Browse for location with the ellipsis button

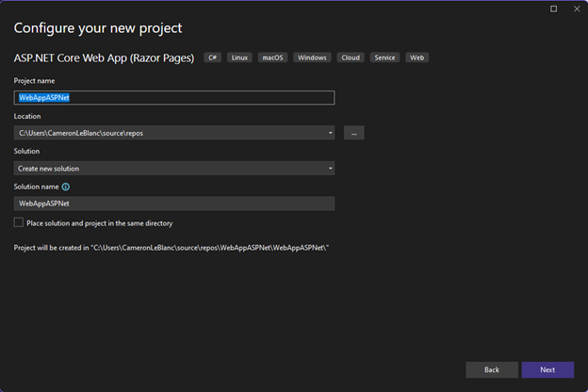pos(354,133)
